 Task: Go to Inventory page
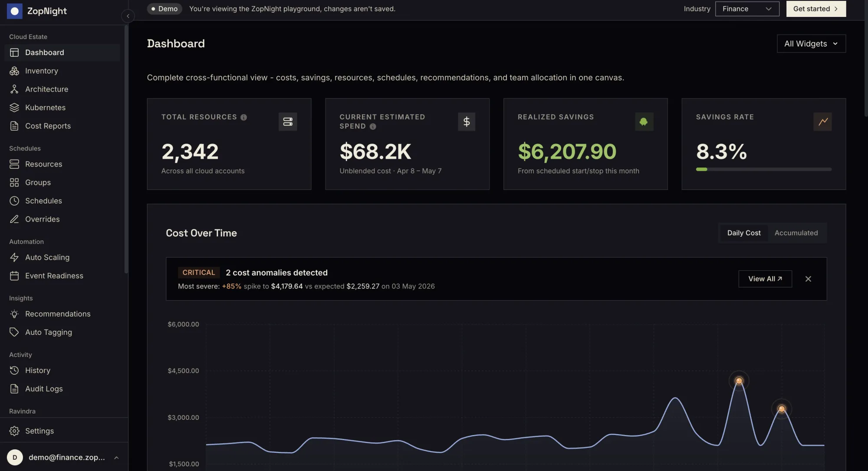(62, 71)
